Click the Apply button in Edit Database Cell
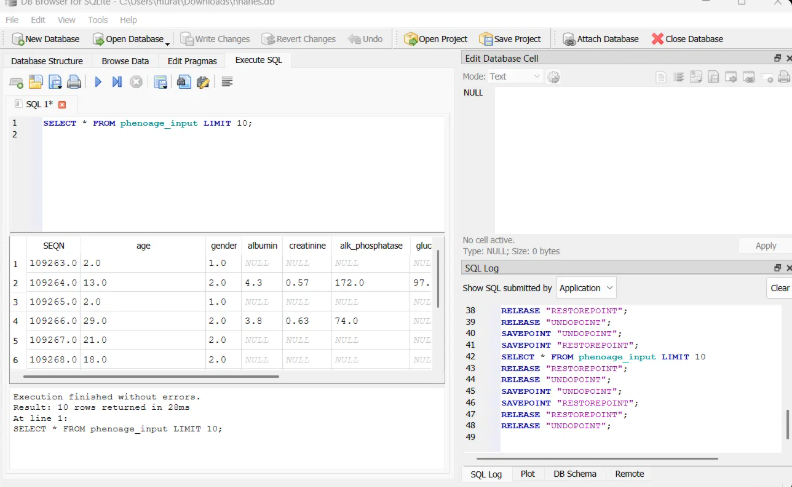This screenshot has width=792, height=487. (766, 246)
